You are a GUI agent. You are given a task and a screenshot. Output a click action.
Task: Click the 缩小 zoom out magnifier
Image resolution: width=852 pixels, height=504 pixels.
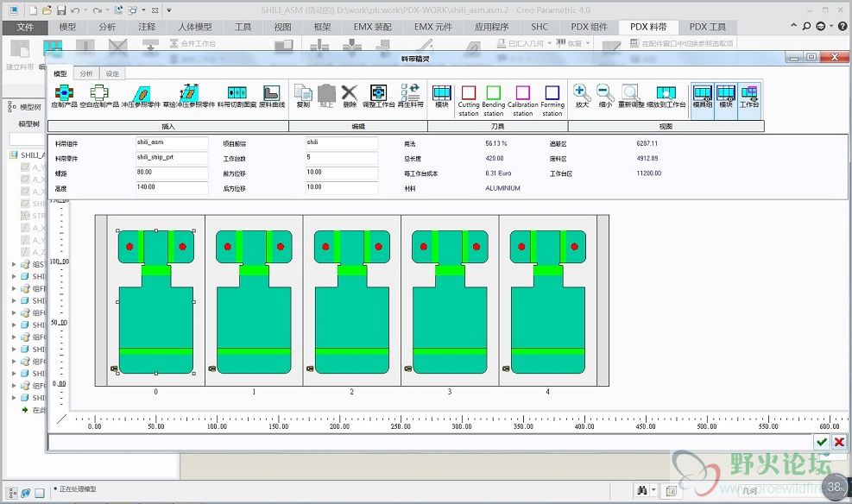605,93
